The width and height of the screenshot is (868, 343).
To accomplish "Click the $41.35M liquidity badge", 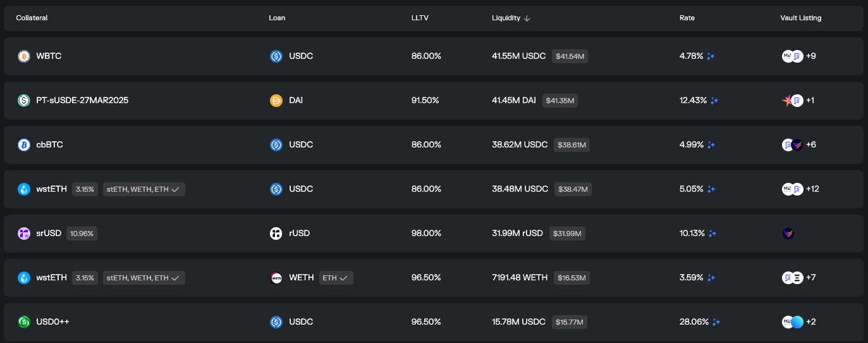I will click(x=559, y=101).
